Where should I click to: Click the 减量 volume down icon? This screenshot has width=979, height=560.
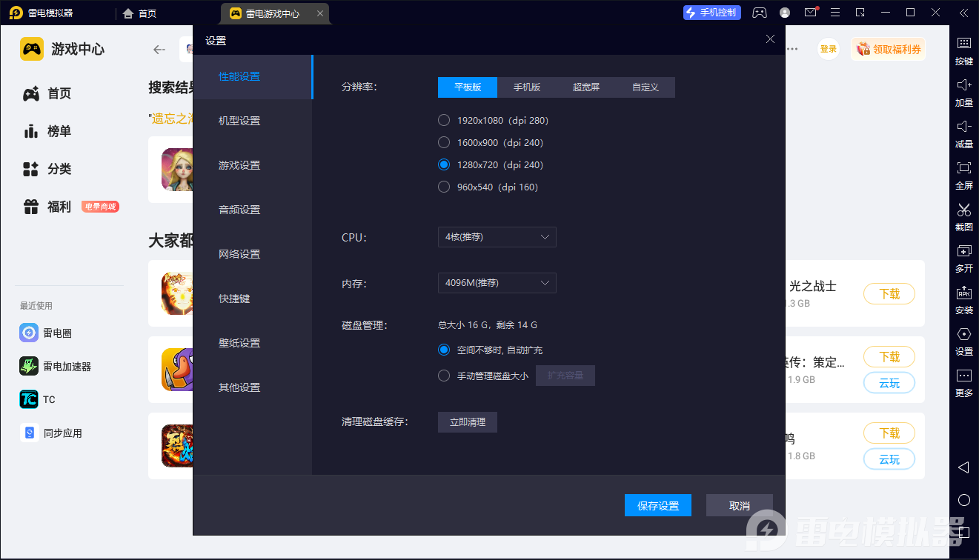963,127
